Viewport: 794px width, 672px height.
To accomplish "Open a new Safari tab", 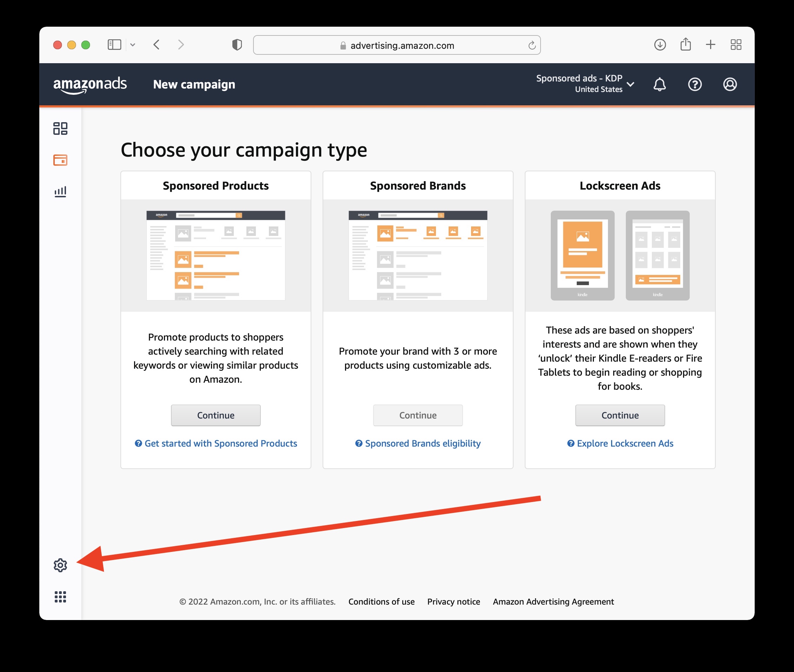I will point(710,45).
